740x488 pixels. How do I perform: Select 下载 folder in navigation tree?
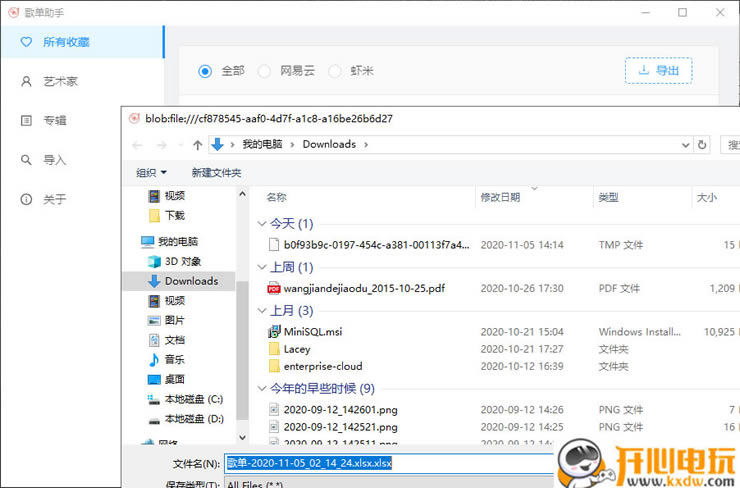[x=174, y=216]
